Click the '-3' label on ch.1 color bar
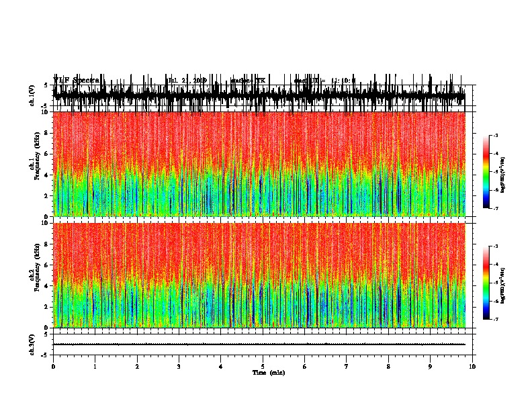The height and width of the screenshot is (411, 532). pyautogui.click(x=495, y=135)
